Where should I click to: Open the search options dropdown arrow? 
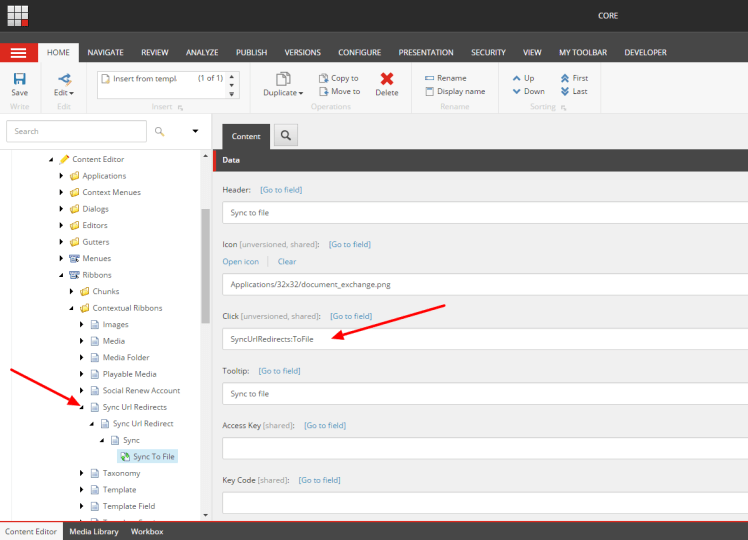click(x=195, y=131)
